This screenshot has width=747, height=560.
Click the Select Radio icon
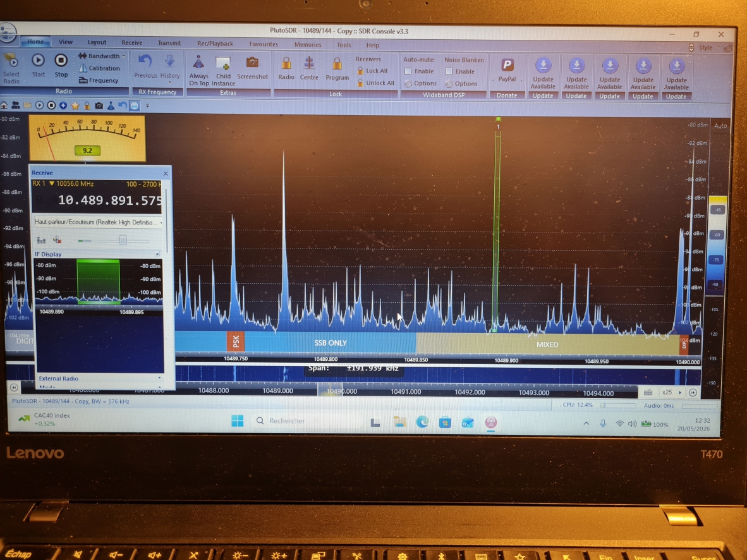[x=11, y=68]
